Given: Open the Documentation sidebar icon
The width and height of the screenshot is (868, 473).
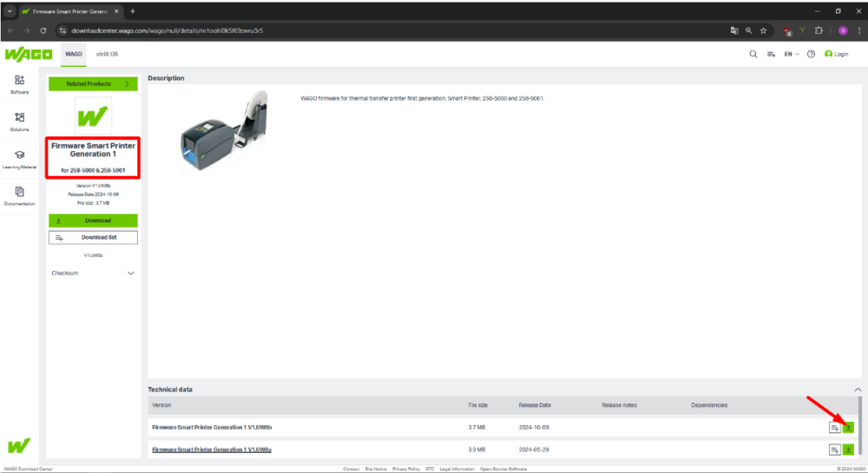Looking at the screenshot, I should tap(19, 195).
